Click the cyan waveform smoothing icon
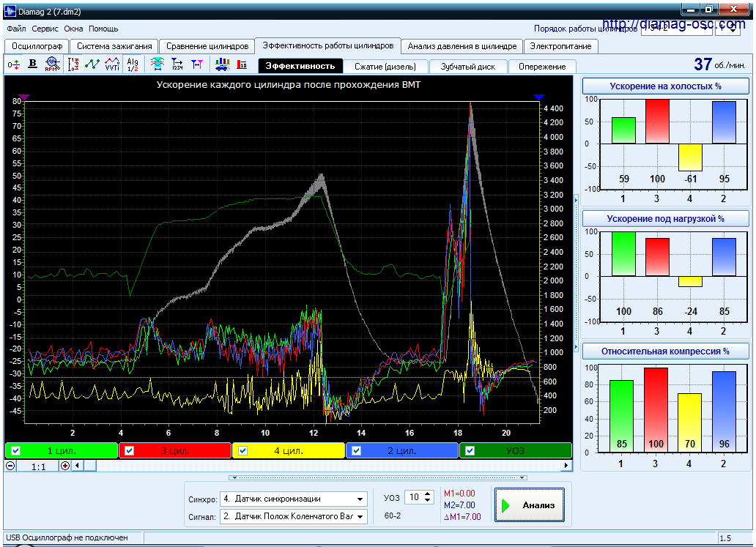756x547 pixels. click(157, 64)
